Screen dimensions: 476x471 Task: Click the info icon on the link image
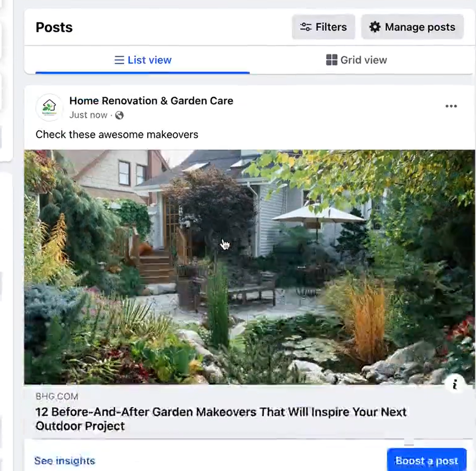[455, 385]
